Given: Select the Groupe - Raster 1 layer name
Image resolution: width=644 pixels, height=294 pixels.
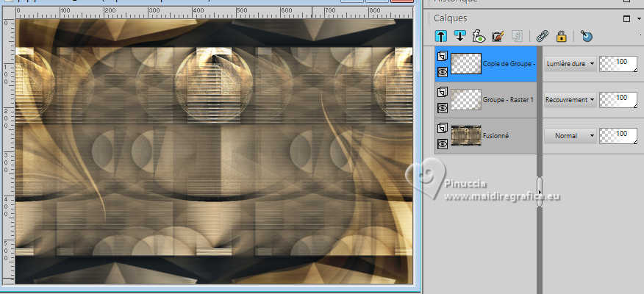Looking at the screenshot, I should (x=508, y=100).
